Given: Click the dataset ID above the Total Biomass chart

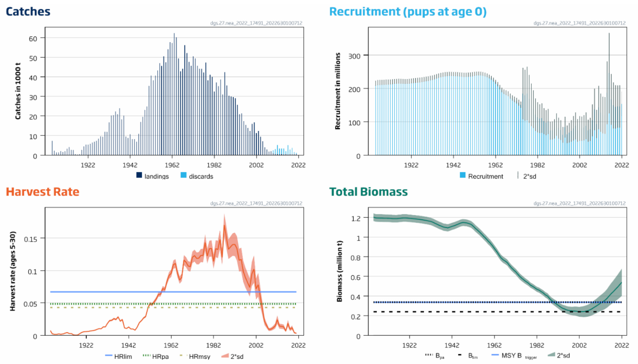Looking at the screenshot, I should (579, 203).
